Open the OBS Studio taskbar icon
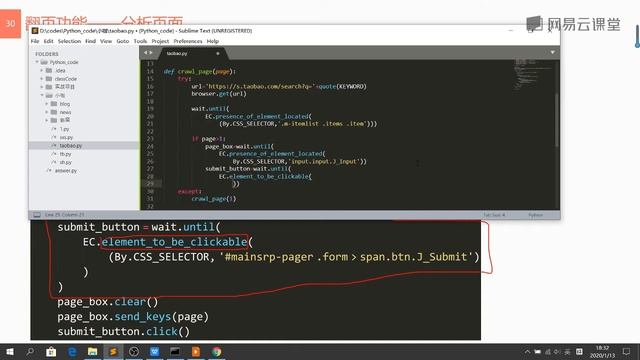Screen dimensions: 640x360 134,351
